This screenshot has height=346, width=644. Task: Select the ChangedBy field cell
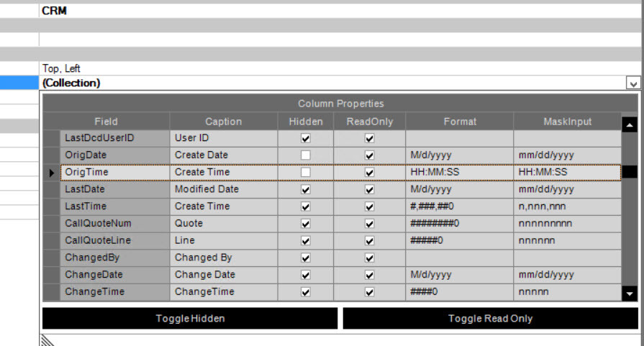[115, 258]
